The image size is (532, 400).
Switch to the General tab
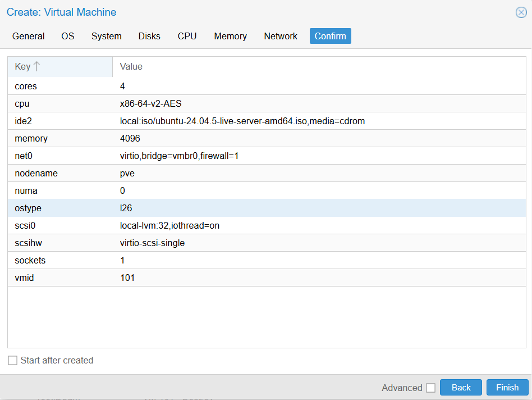28,36
